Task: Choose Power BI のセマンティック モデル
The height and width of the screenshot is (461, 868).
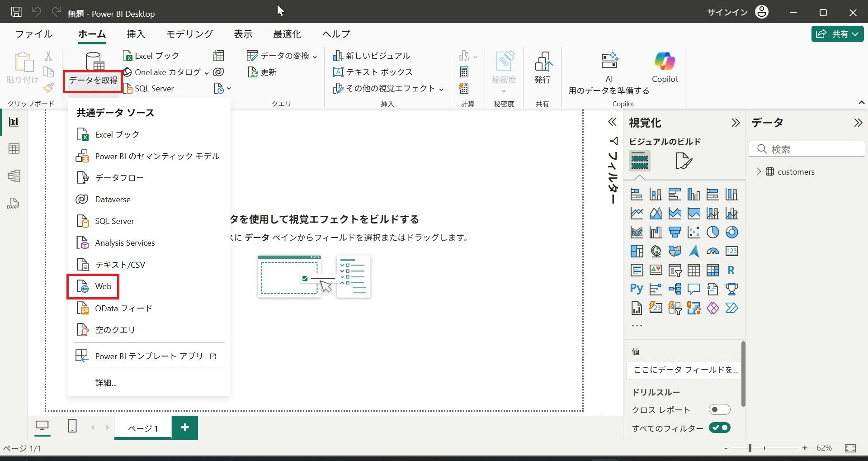Action: [x=149, y=156]
